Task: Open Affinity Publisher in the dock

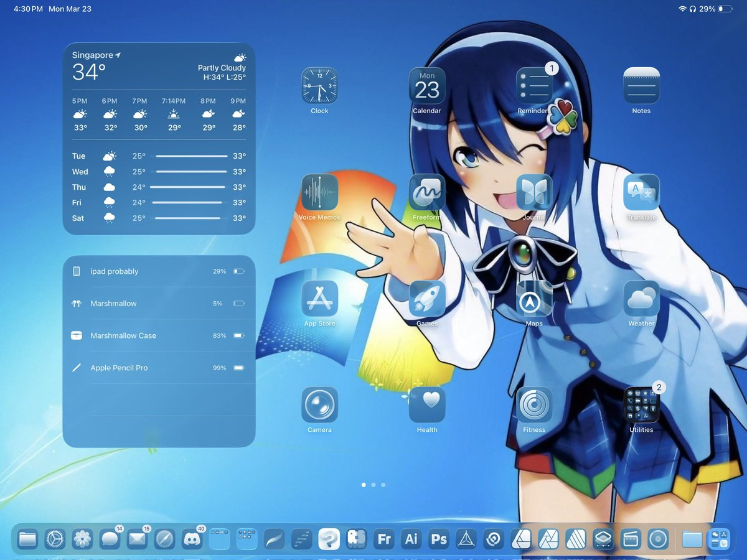Action: pos(576,539)
